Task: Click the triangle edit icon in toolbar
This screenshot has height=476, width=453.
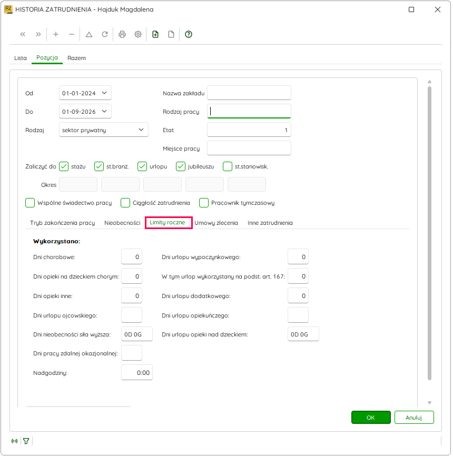Action: click(x=89, y=34)
